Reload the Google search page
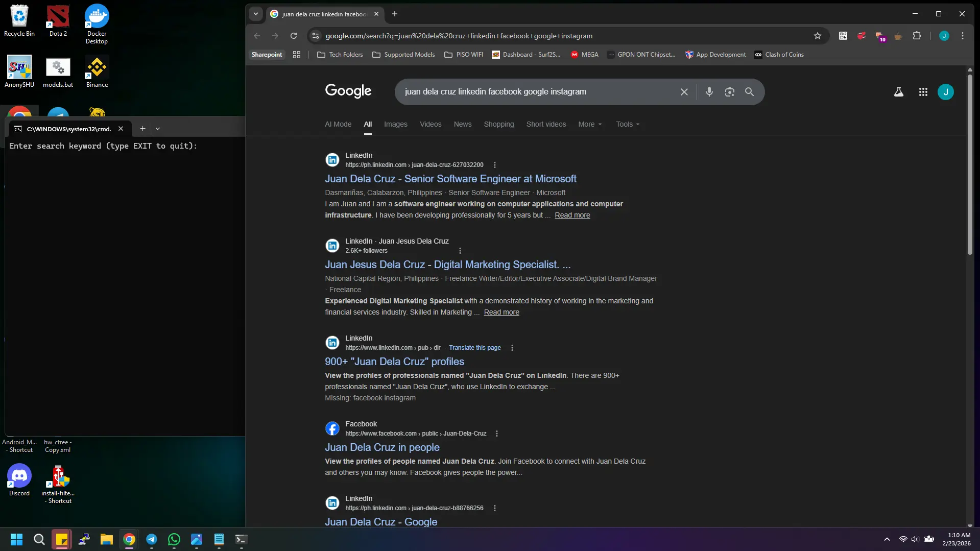Image resolution: width=980 pixels, height=551 pixels. 293,36
